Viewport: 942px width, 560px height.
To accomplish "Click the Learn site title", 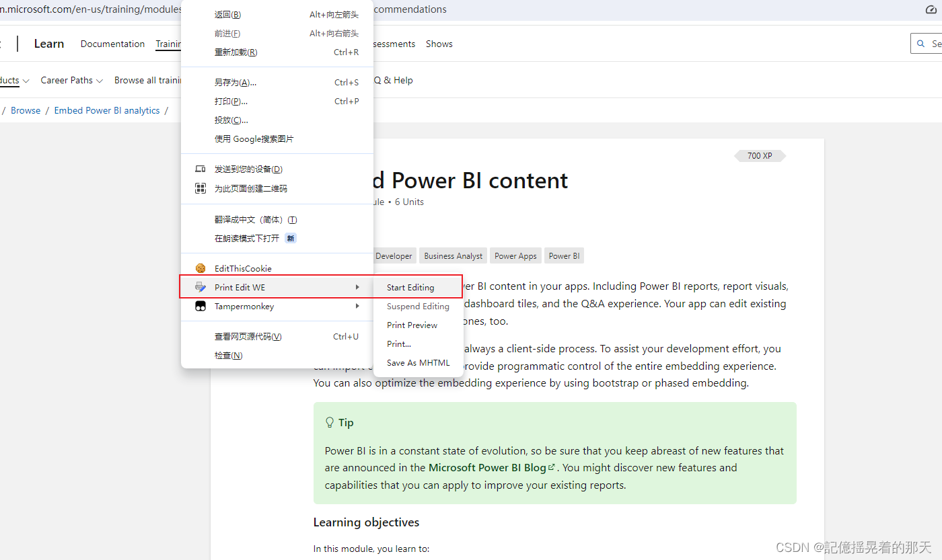I will (49, 44).
